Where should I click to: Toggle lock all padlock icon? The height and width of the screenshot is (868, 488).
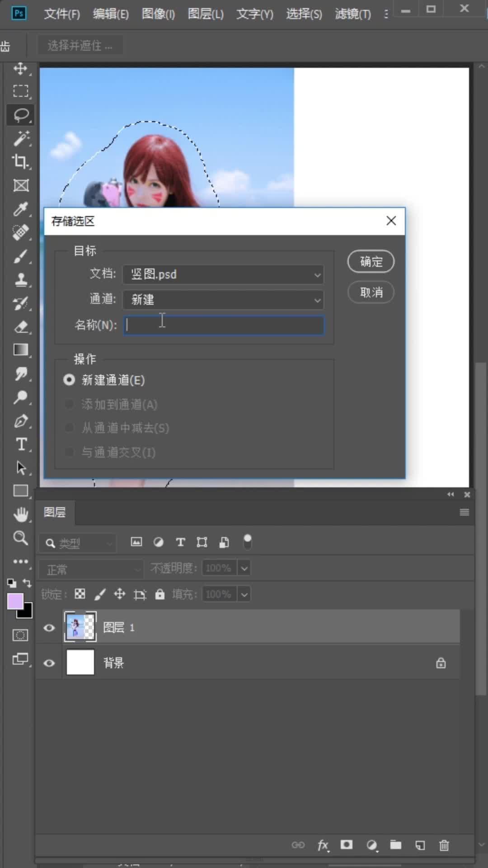(x=160, y=594)
